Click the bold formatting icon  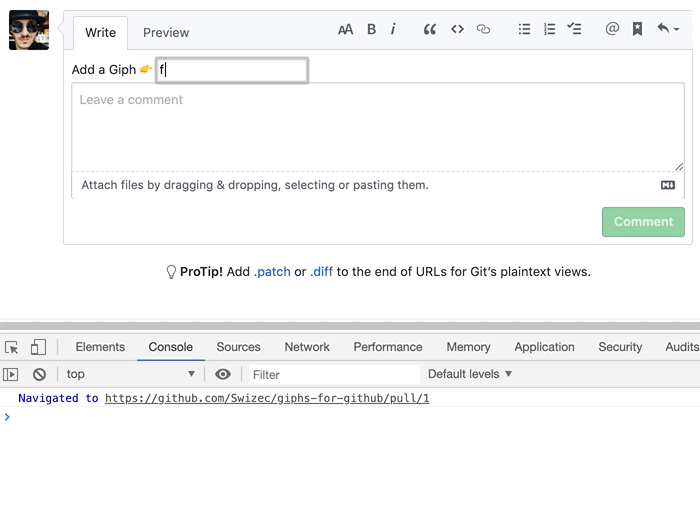(x=371, y=30)
